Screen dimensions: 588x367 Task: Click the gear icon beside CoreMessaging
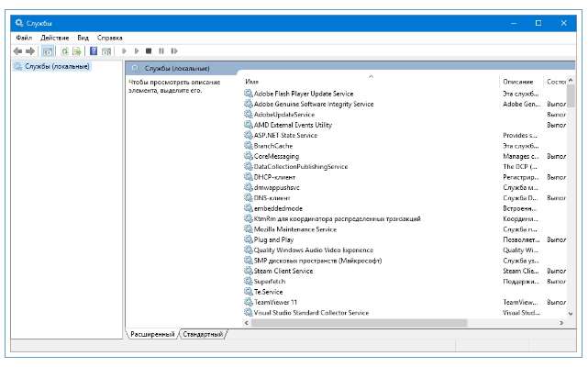pos(249,156)
